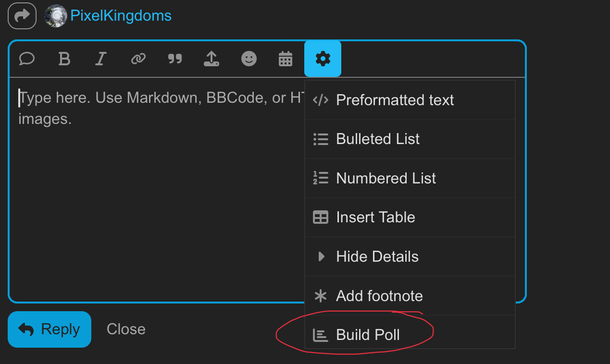
Task: Select Preformatted text from menu
Action: [x=410, y=100]
